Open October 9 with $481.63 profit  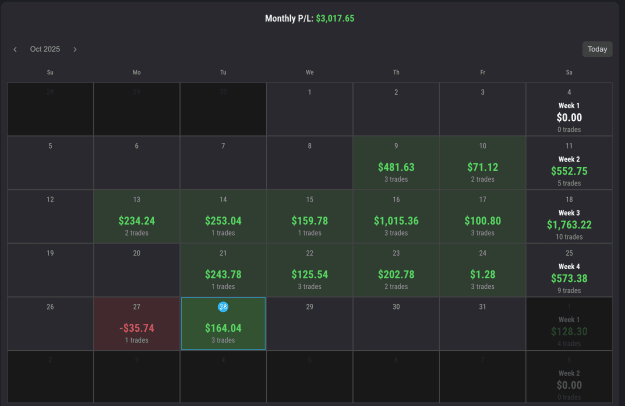pyautogui.click(x=396, y=163)
